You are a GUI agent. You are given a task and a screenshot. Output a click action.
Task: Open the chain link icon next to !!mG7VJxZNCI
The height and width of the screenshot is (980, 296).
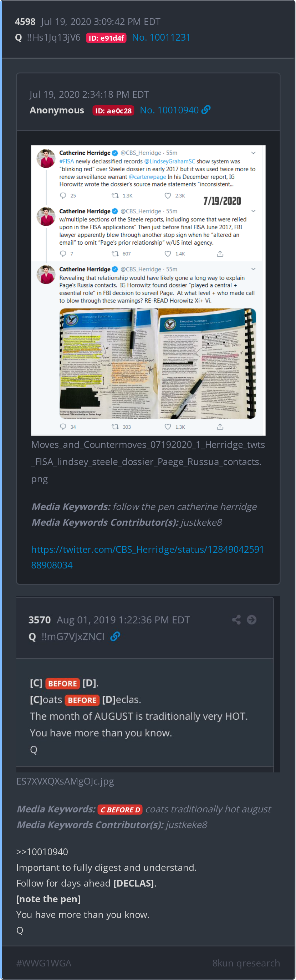(x=115, y=637)
